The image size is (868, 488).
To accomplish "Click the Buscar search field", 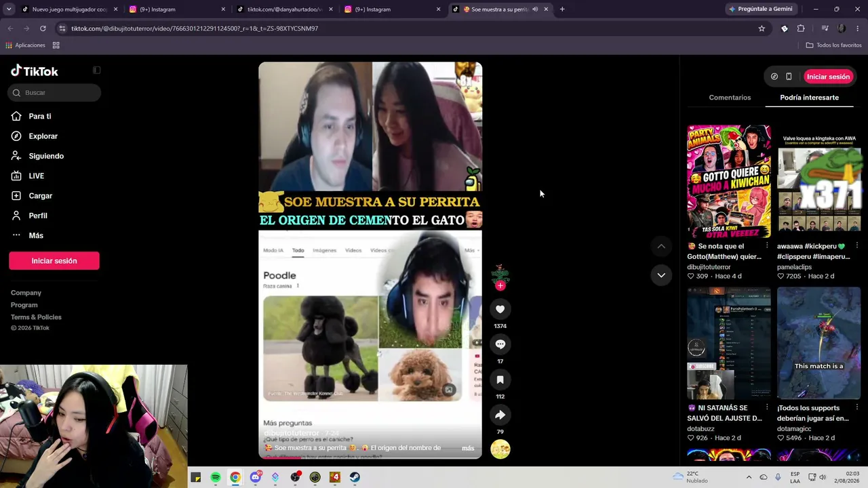I will 55,93.
